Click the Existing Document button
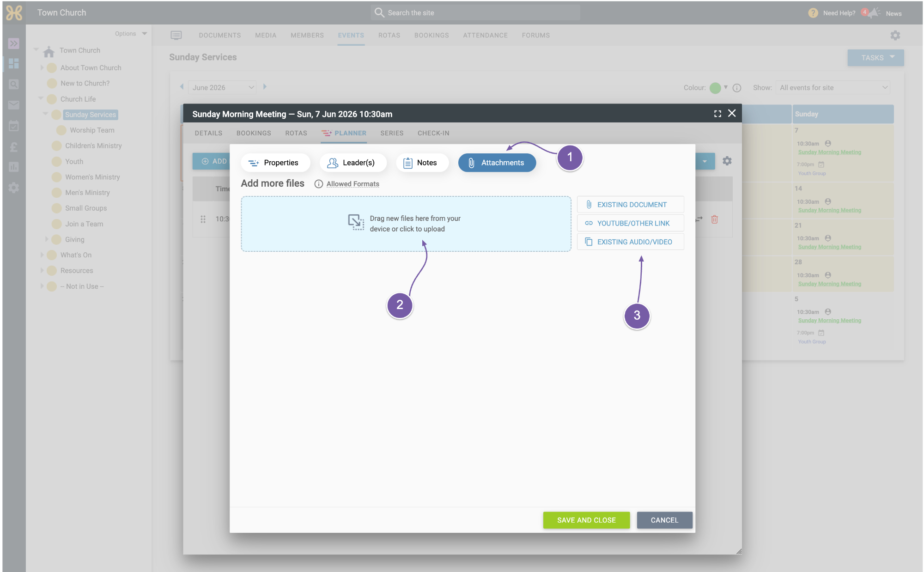This screenshot has width=924, height=572. point(631,204)
